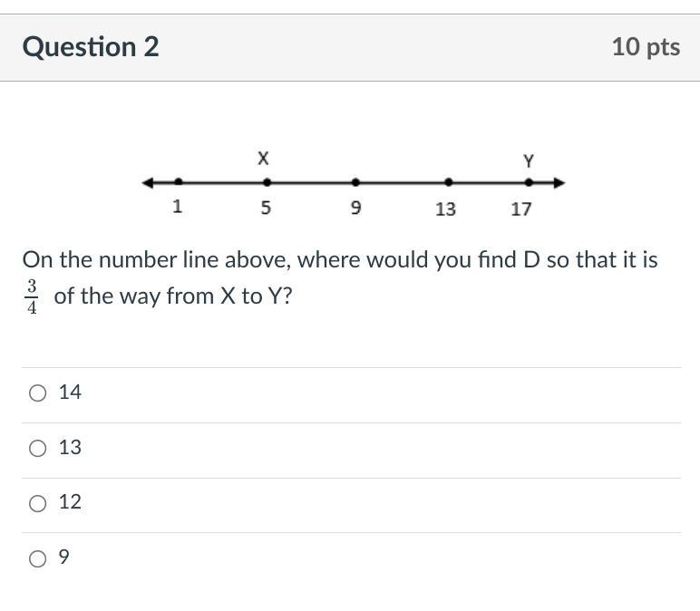This screenshot has width=700, height=611.
Task: Click the dot above tick label 1
Action: (179, 182)
